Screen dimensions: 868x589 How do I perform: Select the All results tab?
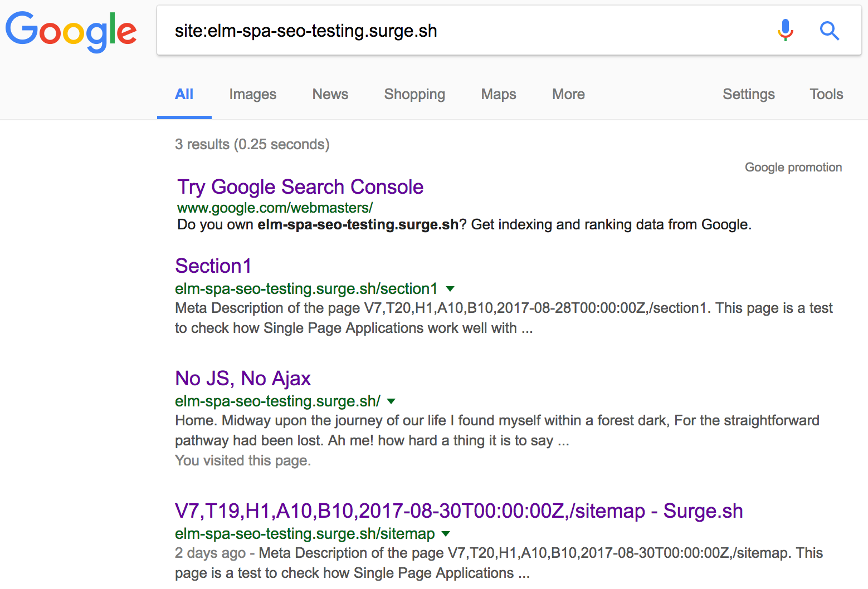[184, 94]
